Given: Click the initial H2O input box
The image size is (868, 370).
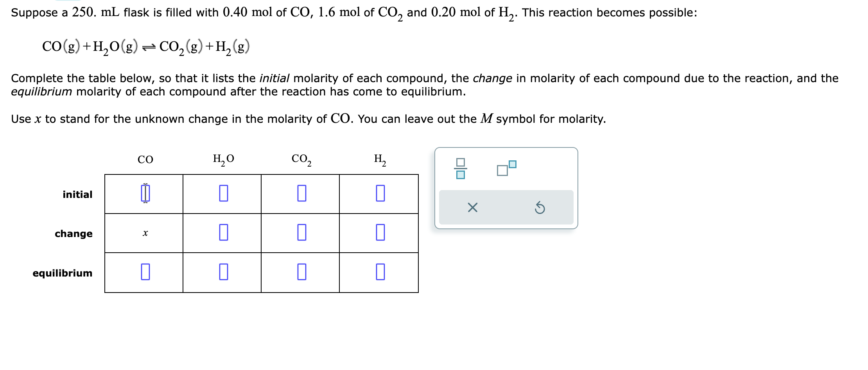Looking at the screenshot, I should point(223,194).
